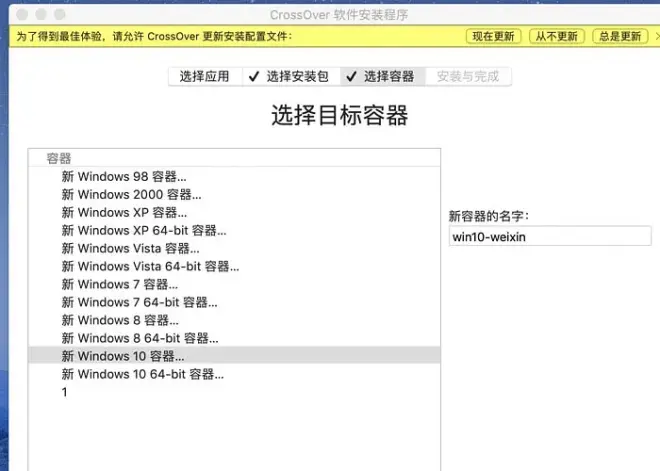The width and height of the screenshot is (660, 471).
Task: Choose 新 Windows XP 容器 (32-bit) row
Action: [x=234, y=213]
